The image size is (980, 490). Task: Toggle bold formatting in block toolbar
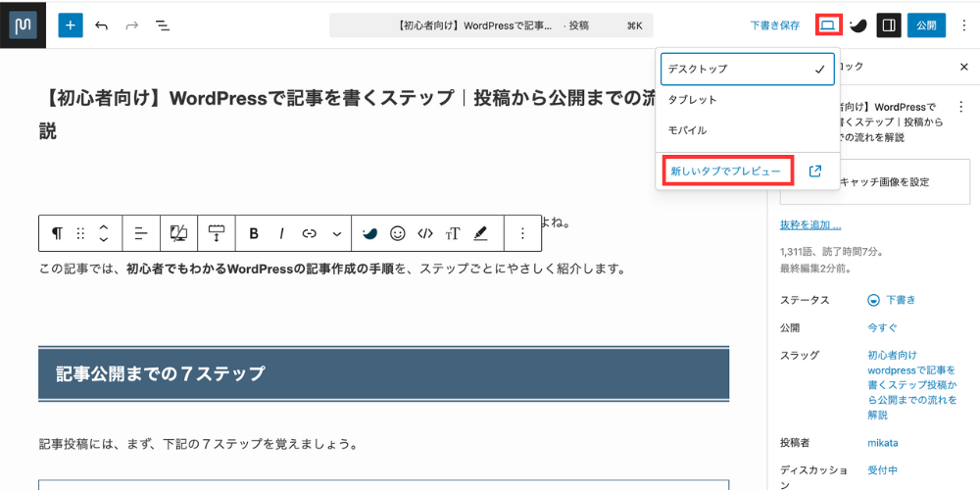click(x=254, y=233)
